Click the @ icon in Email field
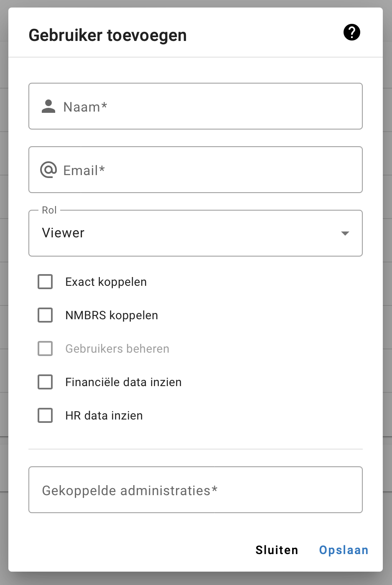 tap(48, 170)
